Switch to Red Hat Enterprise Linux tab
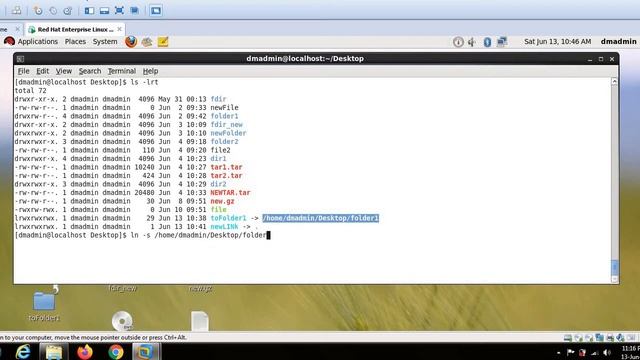Image resolution: width=640 pixels, height=360 pixels. point(75,29)
